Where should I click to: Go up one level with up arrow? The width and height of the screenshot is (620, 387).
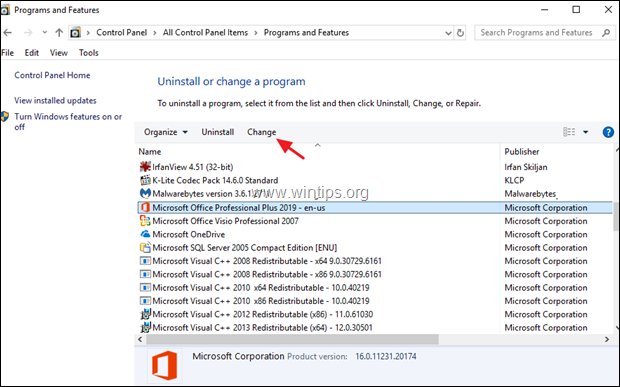coord(59,33)
